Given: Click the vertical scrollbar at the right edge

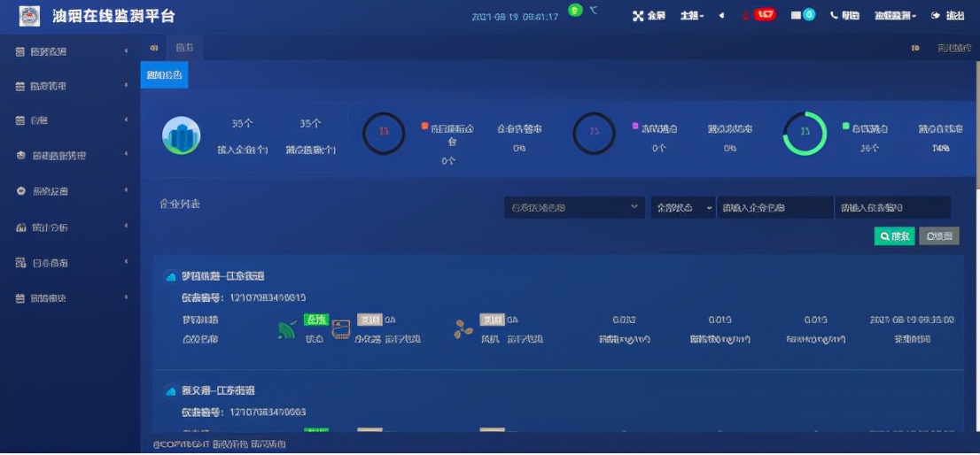Looking at the screenshot, I should (976, 125).
